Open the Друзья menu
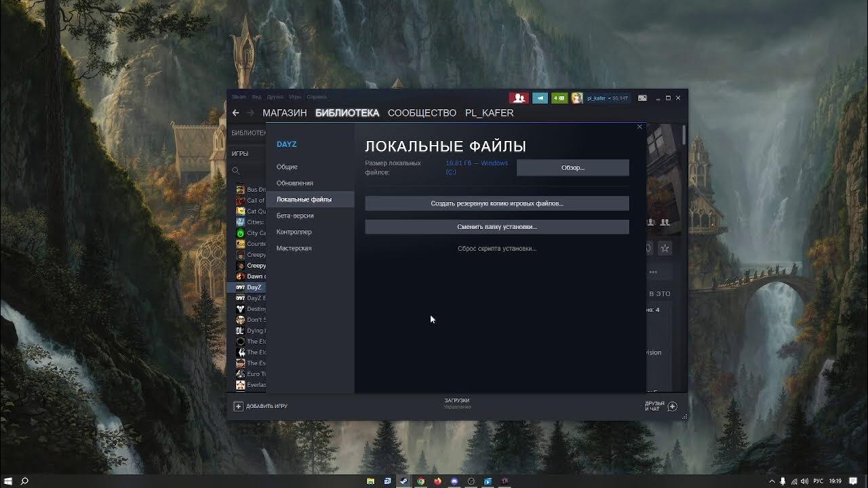The image size is (868, 488). [x=275, y=97]
